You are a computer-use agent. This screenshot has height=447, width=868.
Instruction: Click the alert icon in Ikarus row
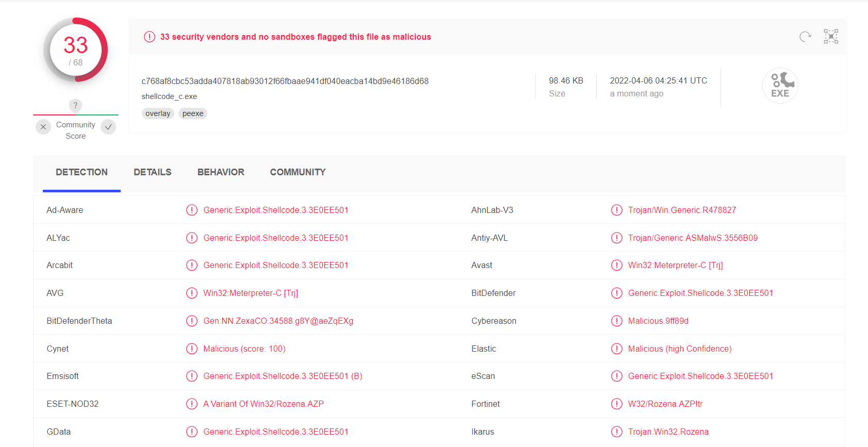coord(617,432)
